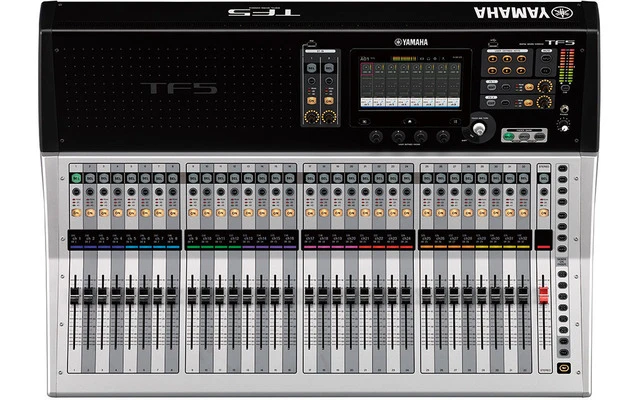
Task: Select channel 20 using its SEL key
Action: point(351,178)
